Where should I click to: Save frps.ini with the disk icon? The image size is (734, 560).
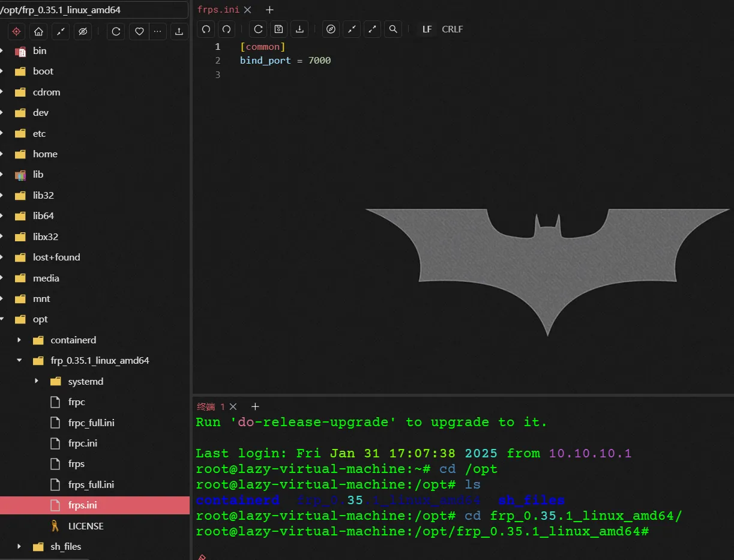(x=278, y=29)
